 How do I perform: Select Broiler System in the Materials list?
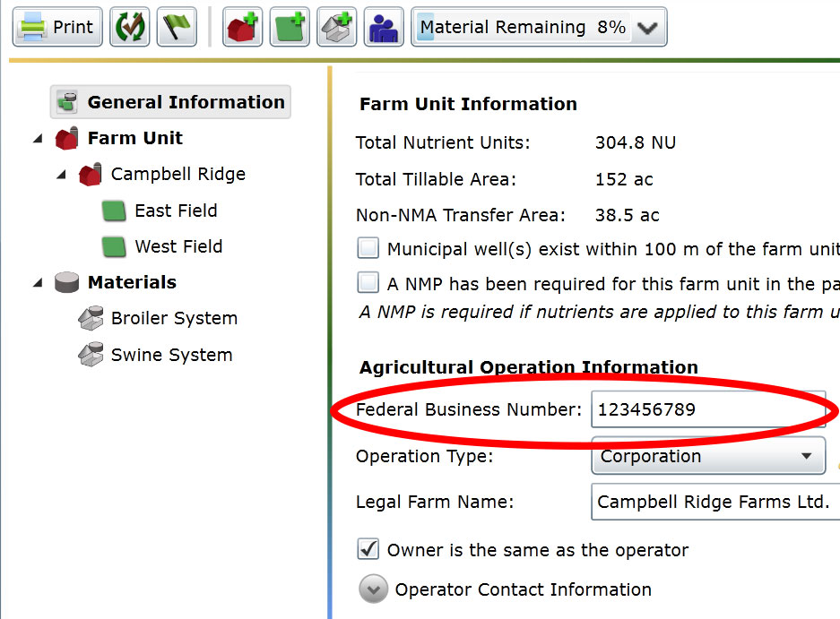click(174, 318)
